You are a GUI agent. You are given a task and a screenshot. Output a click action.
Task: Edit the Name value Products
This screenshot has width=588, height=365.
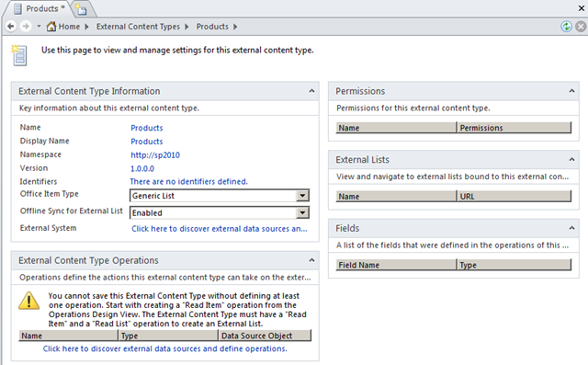coord(147,128)
